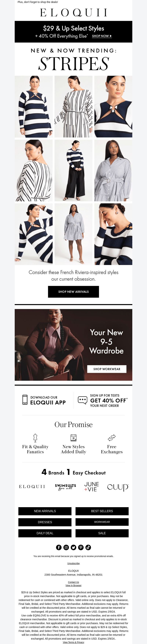
Task: Open the belted striped tunic product photo
Action: 73,107
